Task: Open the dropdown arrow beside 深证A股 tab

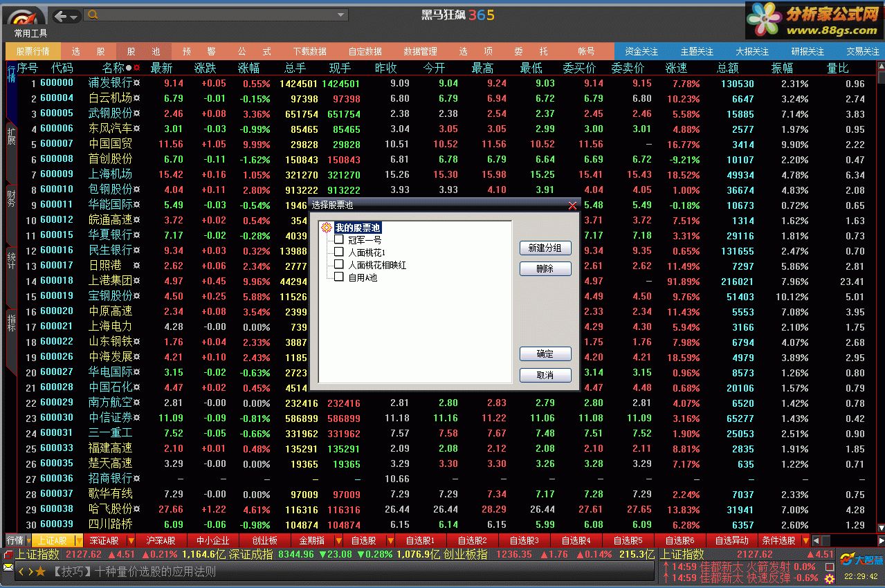Action: (x=130, y=540)
